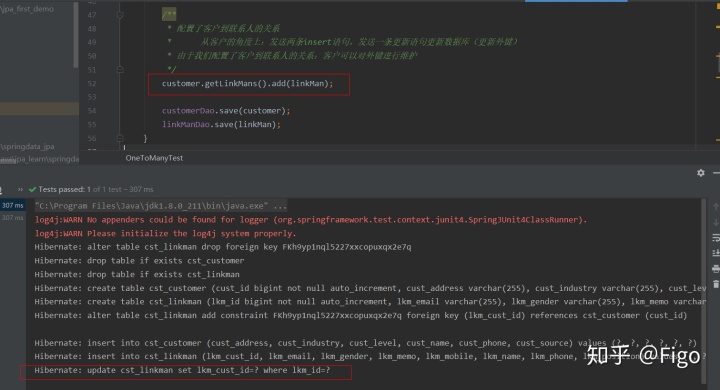Click the 'insert into cst_linkman' Hibernate line
The height and width of the screenshot is (390, 720).
click(370, 356)
